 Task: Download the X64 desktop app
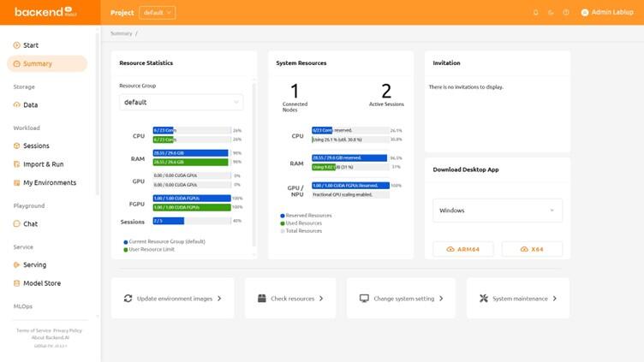tap(533, 249)
